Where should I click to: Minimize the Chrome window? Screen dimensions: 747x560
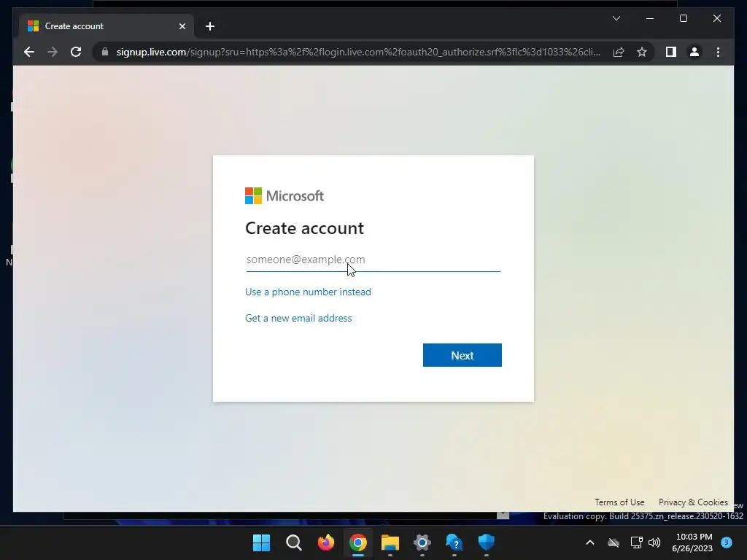pyautogui.click(x=650, y=18)
